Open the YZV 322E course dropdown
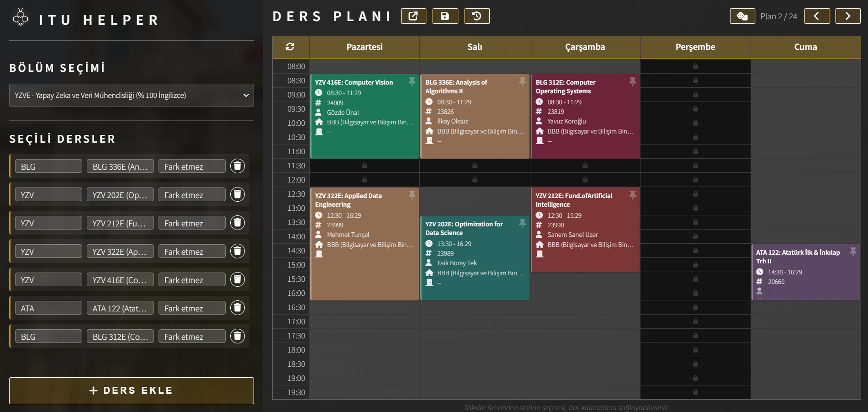This screenshot has height=412, width=868. pos(120,251)
